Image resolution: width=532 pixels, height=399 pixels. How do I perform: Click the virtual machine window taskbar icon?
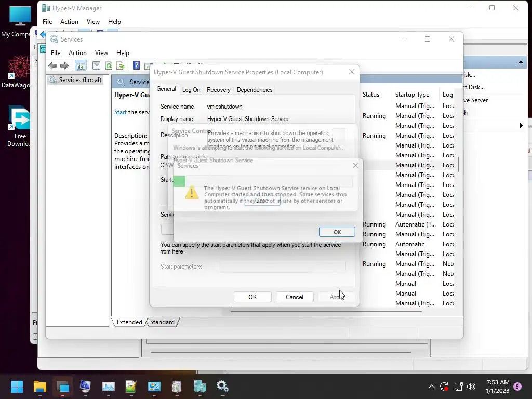tap(63, 387)
